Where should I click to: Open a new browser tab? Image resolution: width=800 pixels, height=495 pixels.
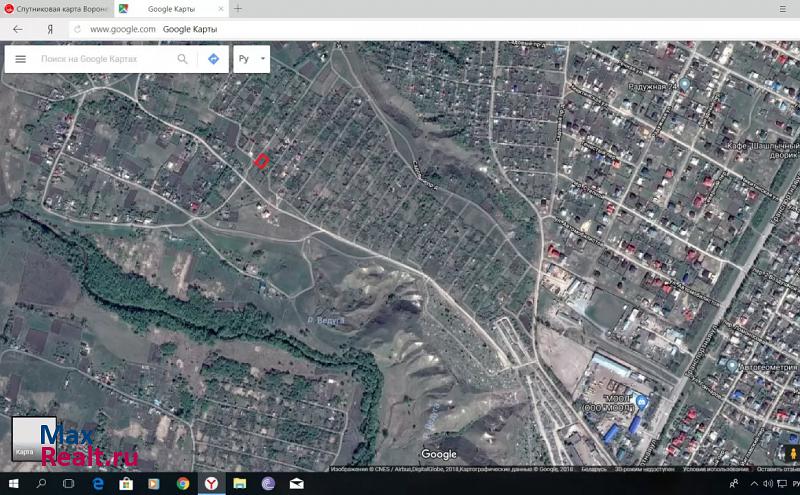(x=238, y=8)
